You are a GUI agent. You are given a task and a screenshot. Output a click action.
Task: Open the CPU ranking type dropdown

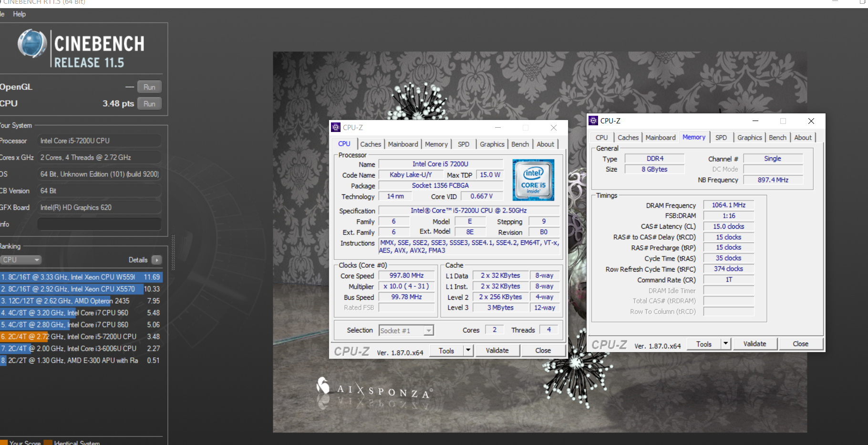[x=21, y=260]
